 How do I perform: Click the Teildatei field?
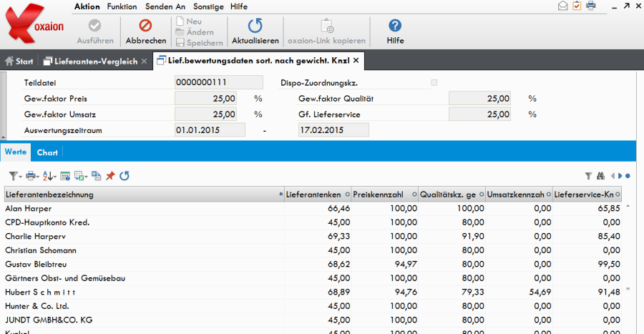click(x=219, y=82)
